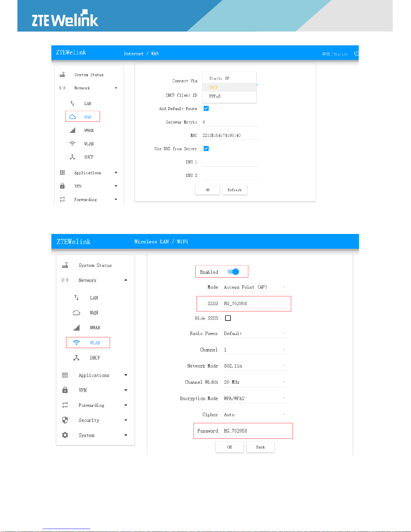Collapse Network section arrow in WAN page sidebar

(x=116, y=88)
